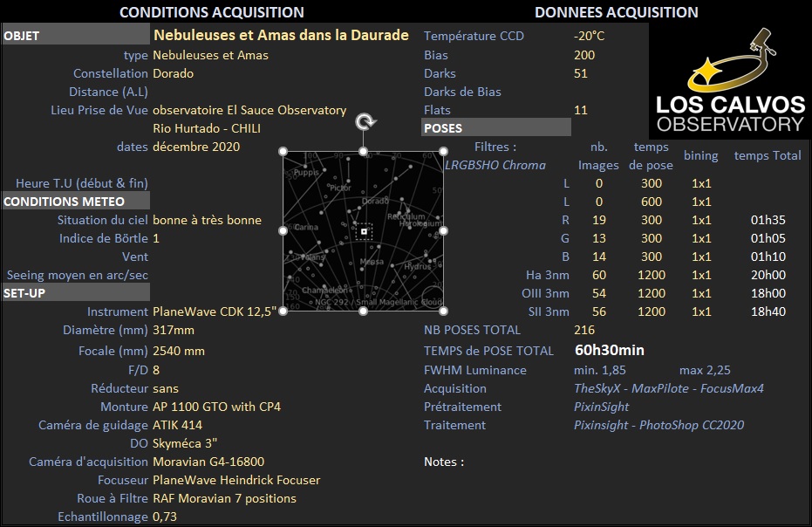Click the rotation handle above the star chart

365,122
